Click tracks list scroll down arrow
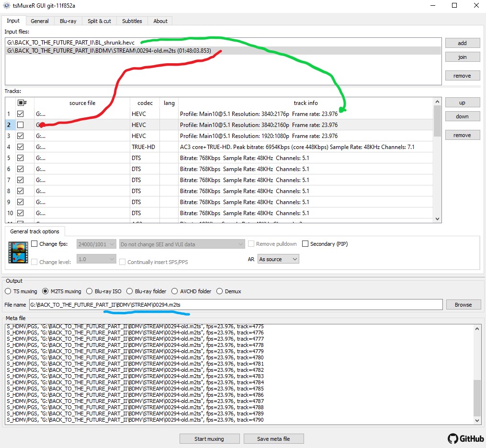The height and width of the screenshot is (448, 486). coord(437,218)
